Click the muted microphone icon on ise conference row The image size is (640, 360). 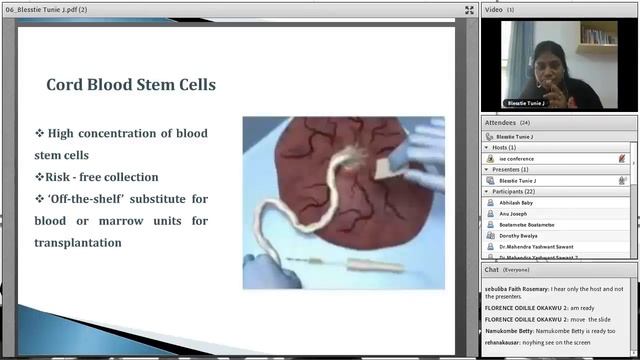(622, 158)
